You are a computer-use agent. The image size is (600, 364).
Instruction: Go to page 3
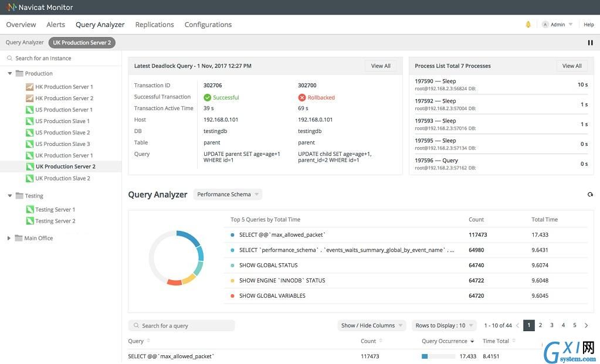tap(552, 325)
